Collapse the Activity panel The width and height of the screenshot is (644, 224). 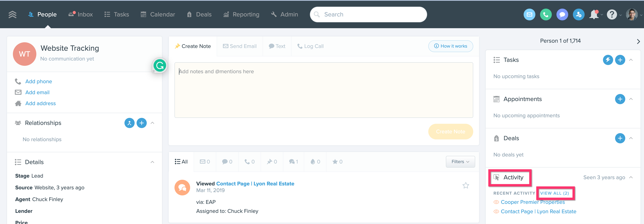[x=631, y=177]
